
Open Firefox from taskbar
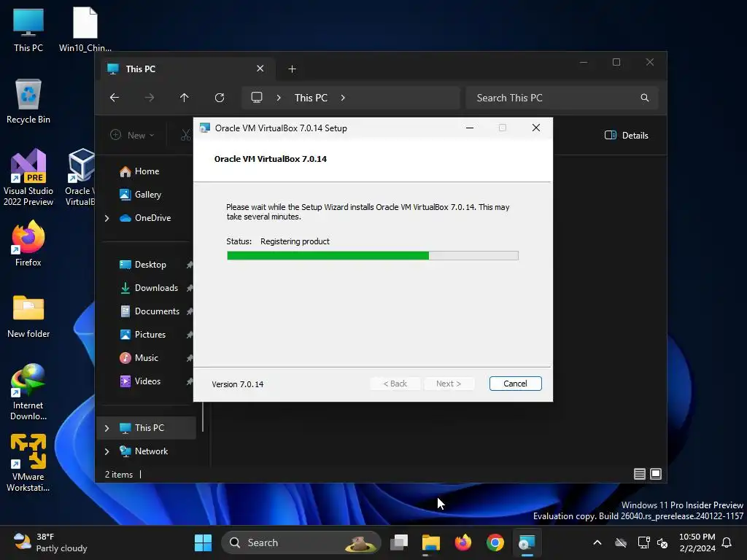[x=462, y=542]
